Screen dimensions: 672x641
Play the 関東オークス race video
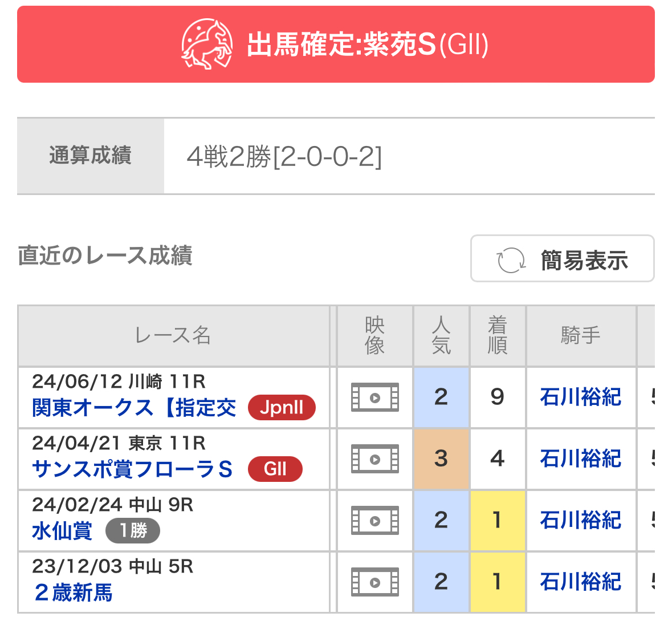[374, 397]
